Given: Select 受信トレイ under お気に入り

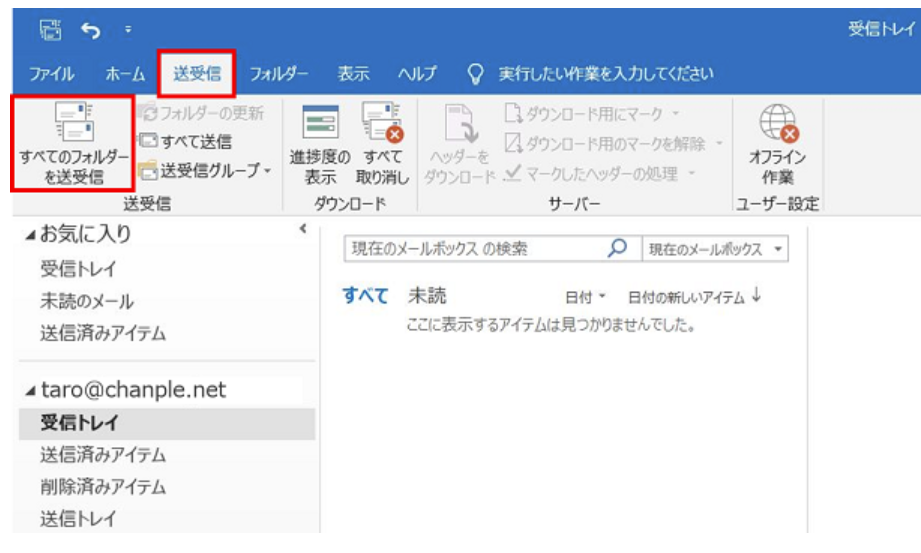Looking at the screenshot, I should click(x=78, y=269).
